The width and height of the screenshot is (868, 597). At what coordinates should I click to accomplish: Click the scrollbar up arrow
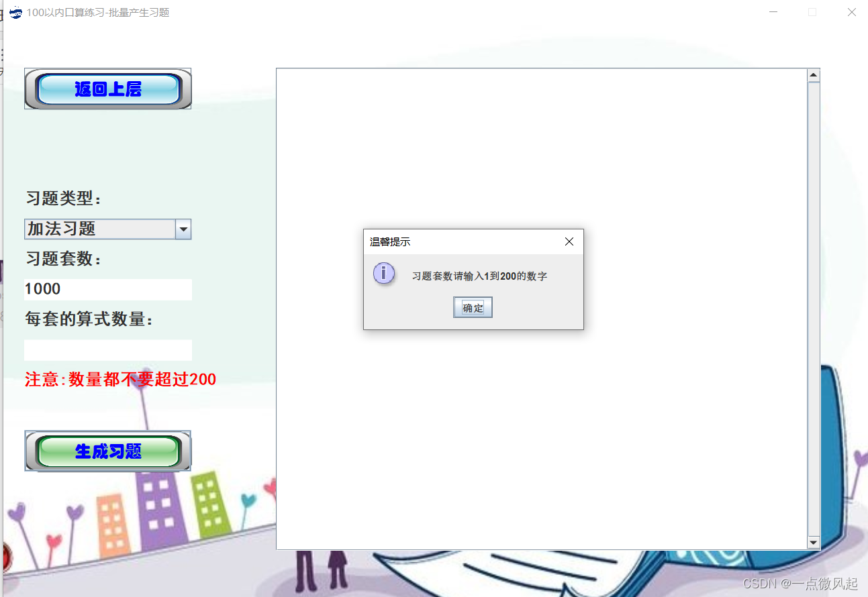coord(813,74)
